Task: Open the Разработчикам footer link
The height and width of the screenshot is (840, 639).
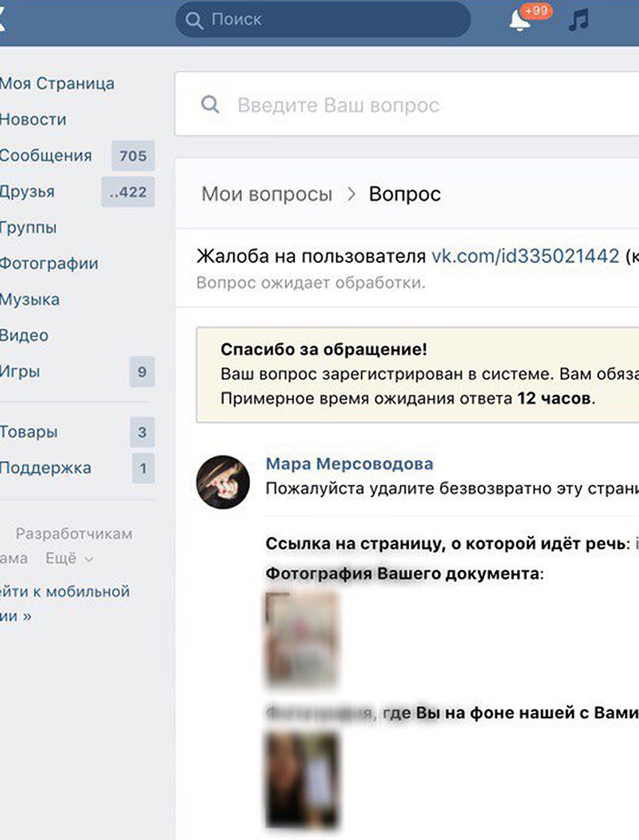Action: point(74,534)
